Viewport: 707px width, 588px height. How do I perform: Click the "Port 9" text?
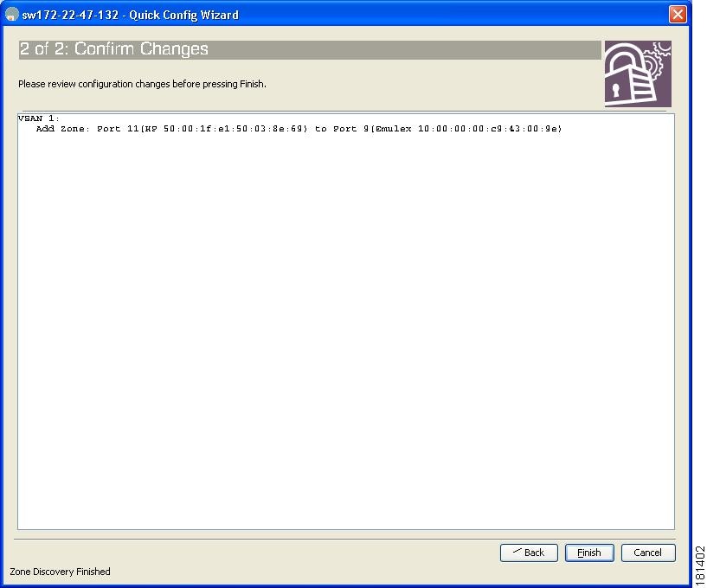(350, 129)
